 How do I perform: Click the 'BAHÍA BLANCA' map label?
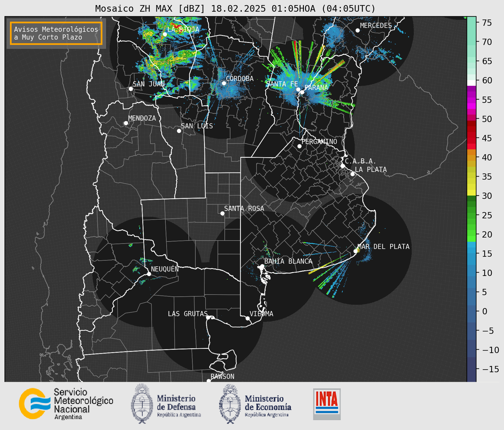pos(288,261)
